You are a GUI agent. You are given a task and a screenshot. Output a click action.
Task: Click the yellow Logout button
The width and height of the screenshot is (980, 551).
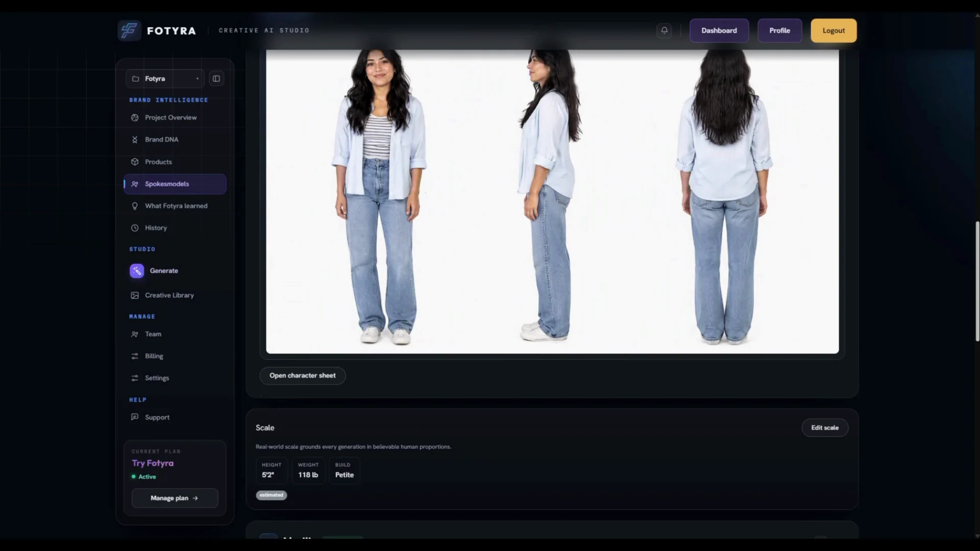834,31
